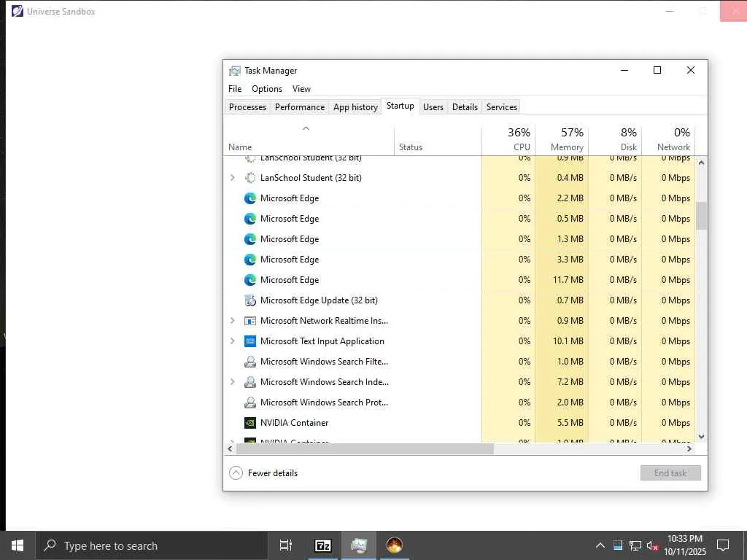Expand Microsoft Text Input Application row
This screenshot has height=560, width=747.
[x=233, y=341]
